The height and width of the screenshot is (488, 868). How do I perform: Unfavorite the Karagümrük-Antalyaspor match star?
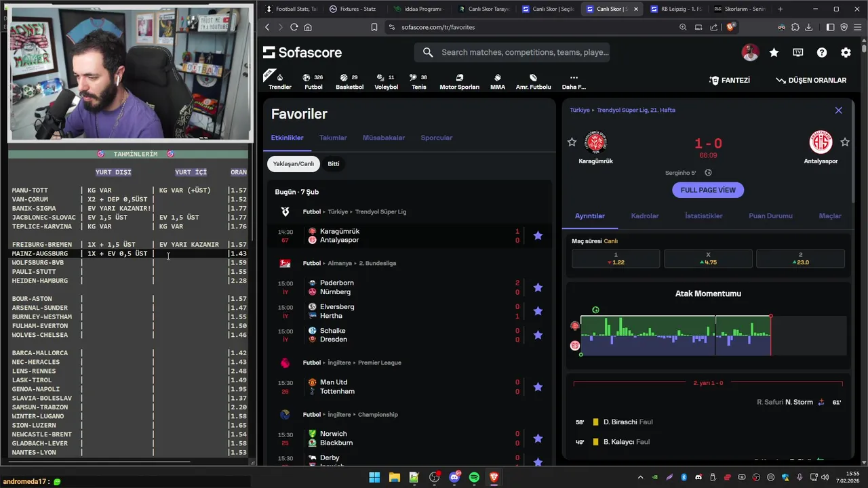click(x=538, y=235)
